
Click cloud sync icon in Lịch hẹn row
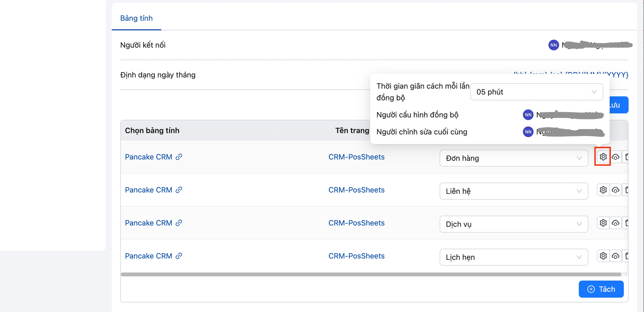pyautogui.click(x=615, y=256)
